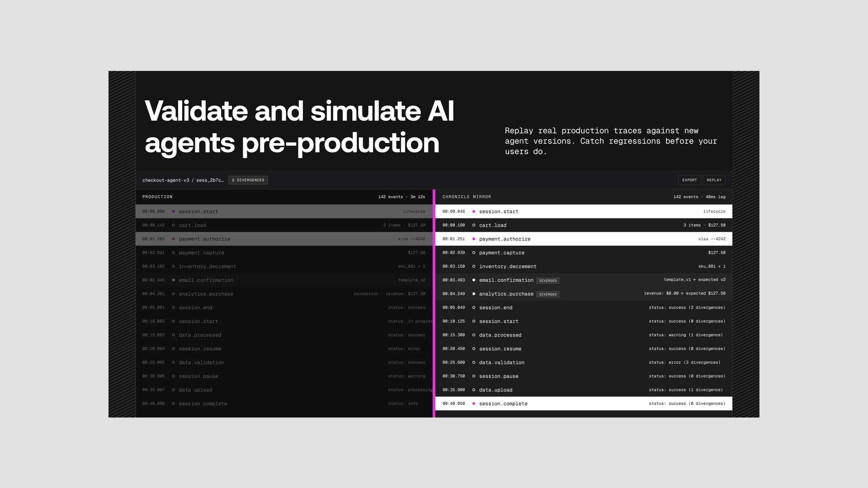Screen dimensions: 868x488
Task: Click the magenta dot beside mirror session.complete
Action: [474, 404]
